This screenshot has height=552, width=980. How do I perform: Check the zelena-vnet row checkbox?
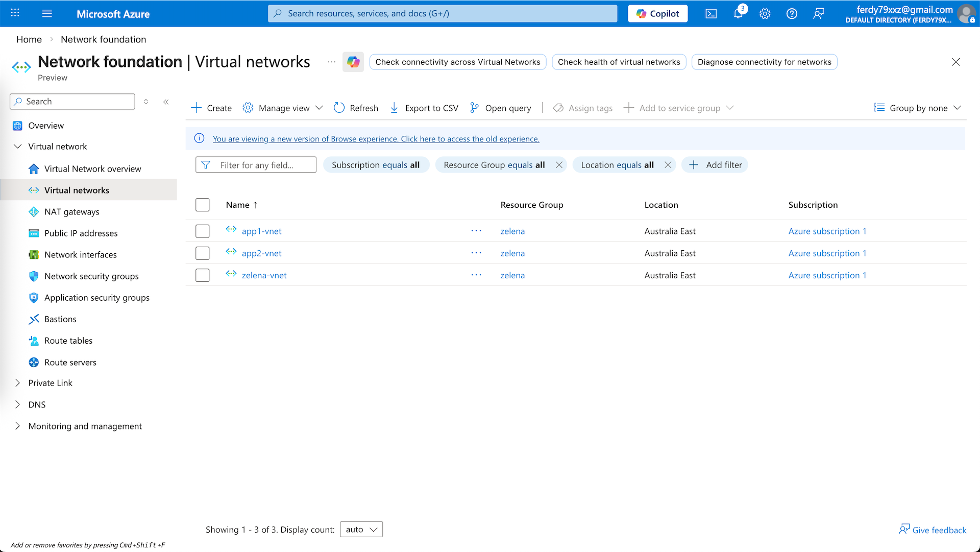pos(203,275)
